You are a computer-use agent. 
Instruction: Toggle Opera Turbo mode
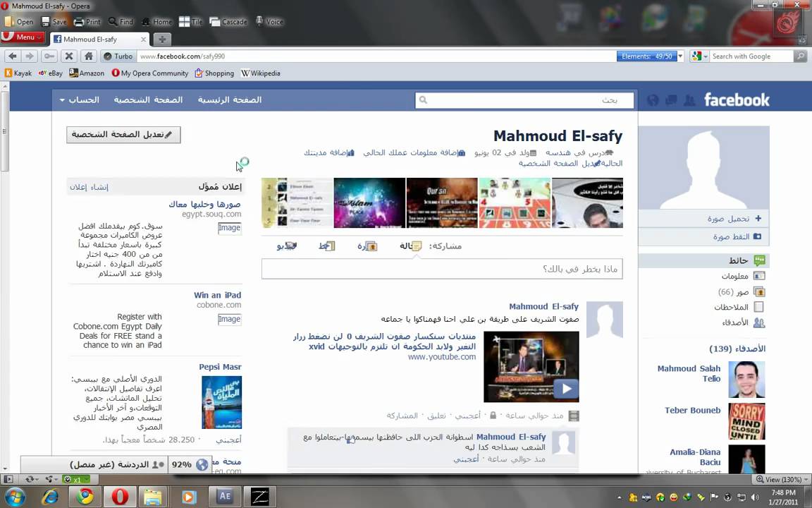tap(118, 56)
